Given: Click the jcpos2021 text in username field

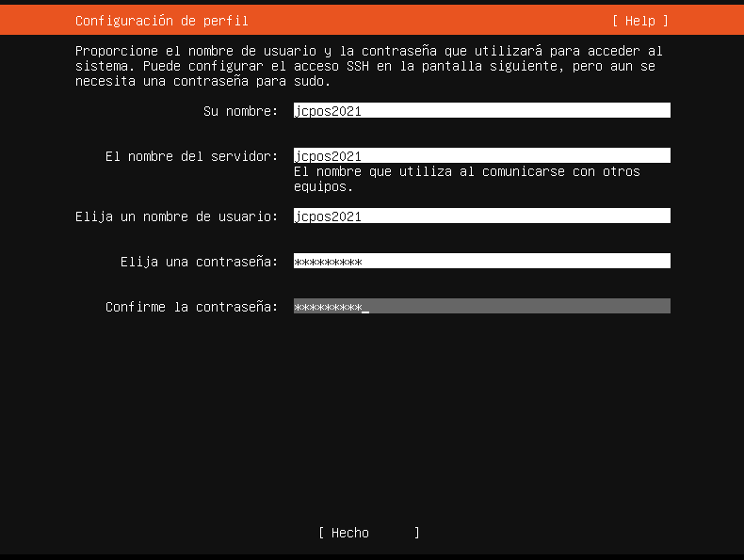Looking at the screenshot, I should pyautogui.click(x=328, y=216).
